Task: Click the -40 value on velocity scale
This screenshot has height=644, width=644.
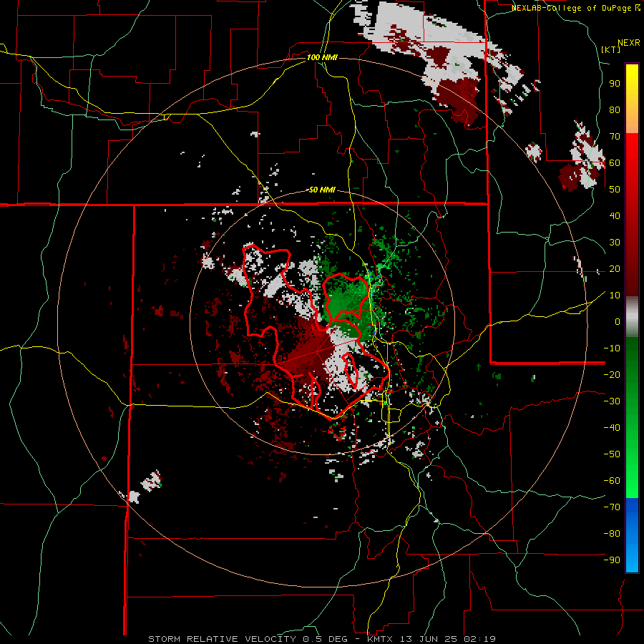Action: [612, 428]
